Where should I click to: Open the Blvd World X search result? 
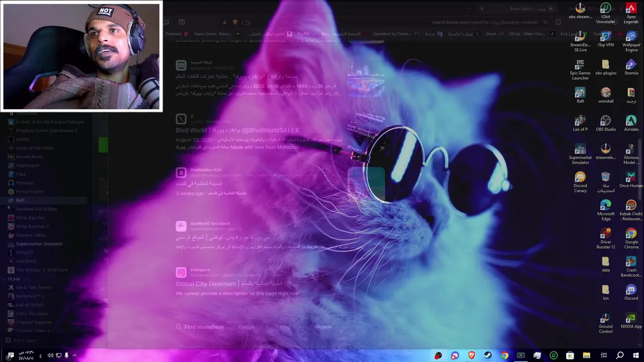pyautogui.click(x=237, y=130)
